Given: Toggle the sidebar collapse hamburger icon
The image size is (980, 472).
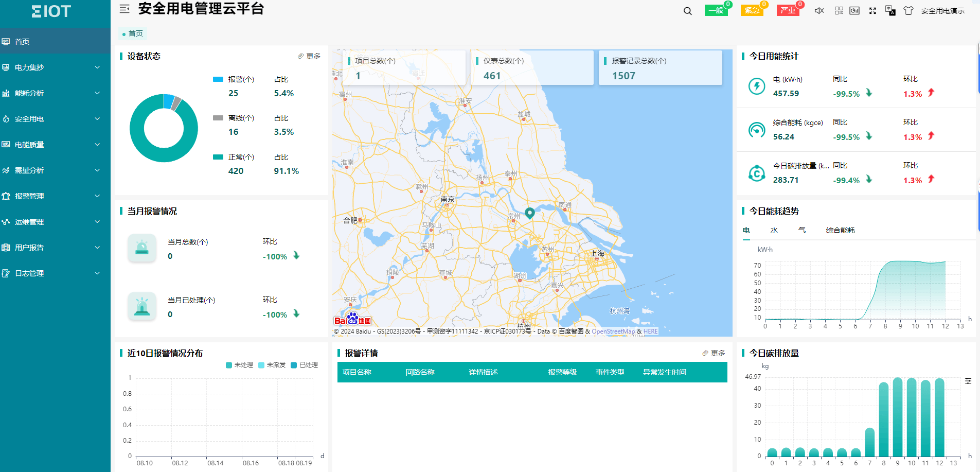Looking at the screenshot, I should point(124,9).
